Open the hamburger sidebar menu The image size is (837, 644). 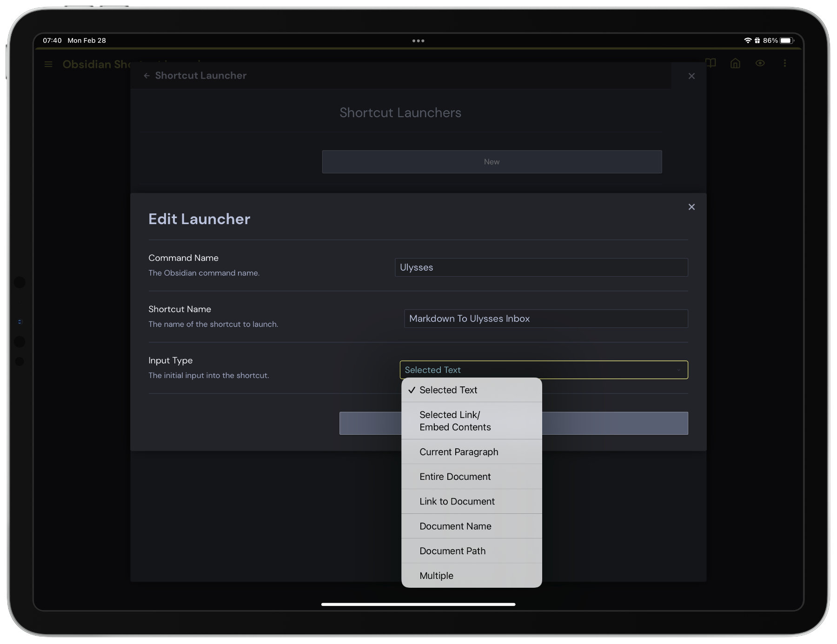[x=48, y=64]
